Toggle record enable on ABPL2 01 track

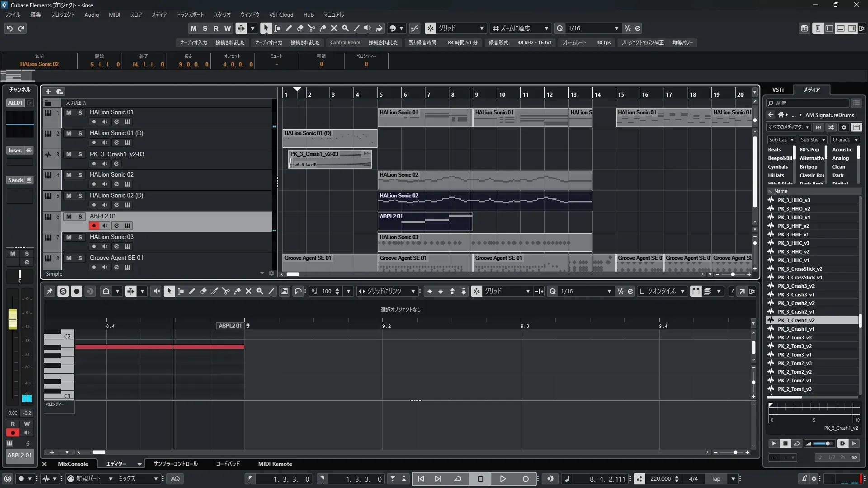pyautogui.click(x=94, y=225)
